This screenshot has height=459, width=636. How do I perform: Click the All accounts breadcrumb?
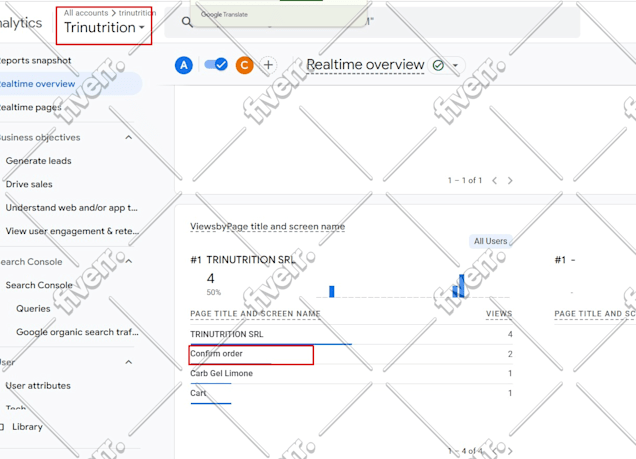[x=86, y=13]
